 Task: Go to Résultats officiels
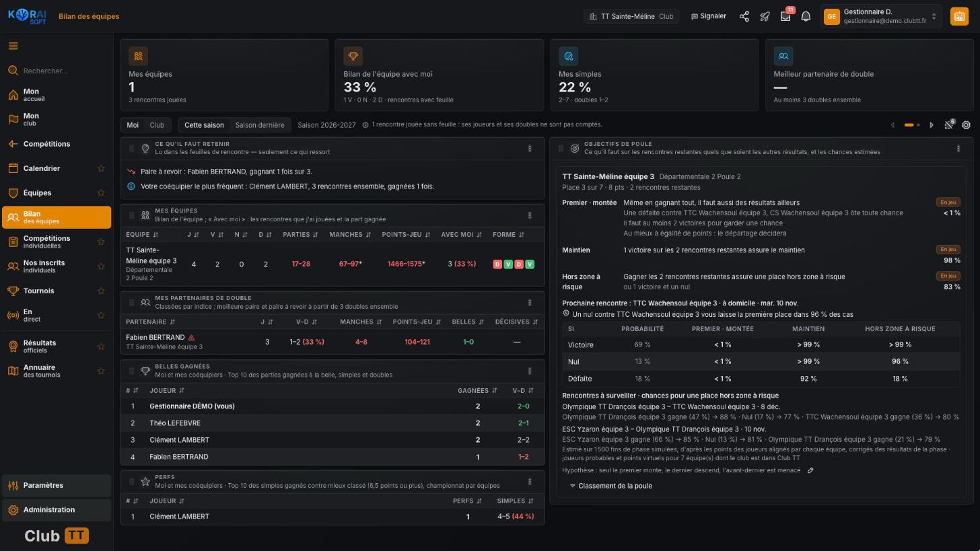coord(57,346)
